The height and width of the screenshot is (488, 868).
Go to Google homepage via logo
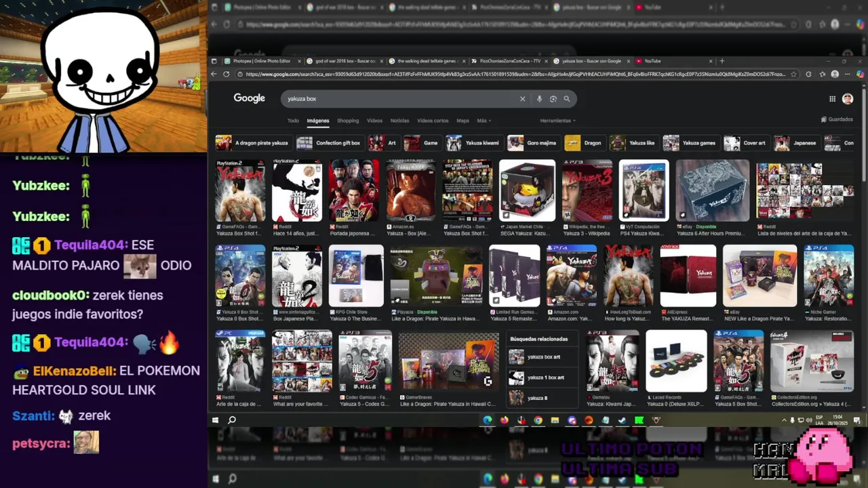(250, 98)
